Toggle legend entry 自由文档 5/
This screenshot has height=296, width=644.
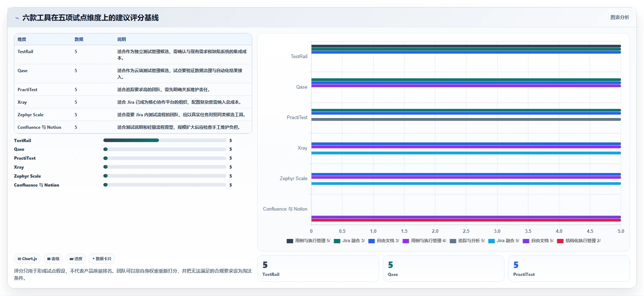pos(538,241)
